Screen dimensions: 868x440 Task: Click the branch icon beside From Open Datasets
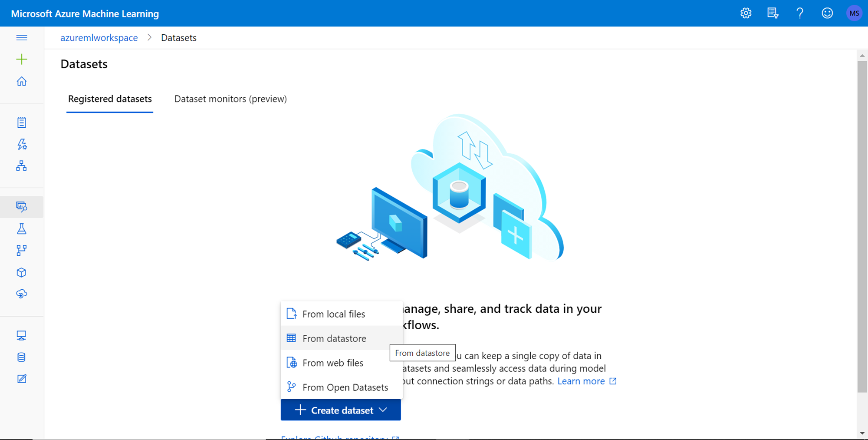[x=292, y=387]
